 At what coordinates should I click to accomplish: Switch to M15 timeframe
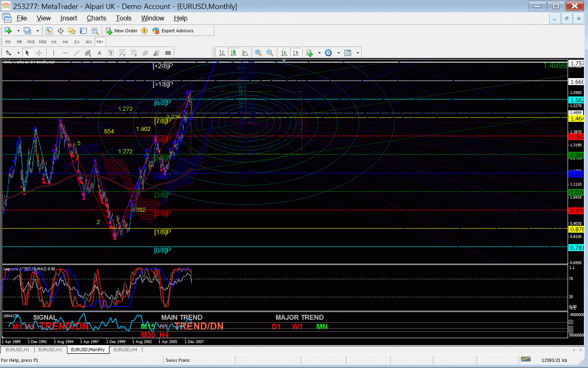[31, 42]
